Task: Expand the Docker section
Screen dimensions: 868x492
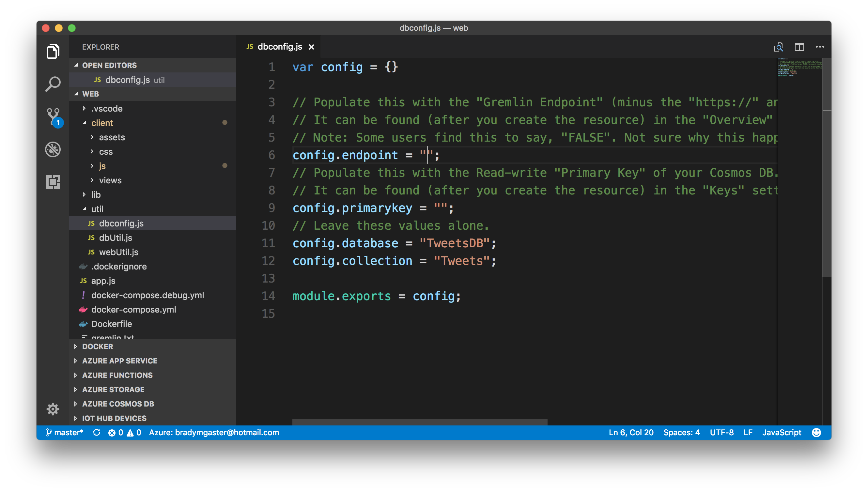Action: click(97, 346)
